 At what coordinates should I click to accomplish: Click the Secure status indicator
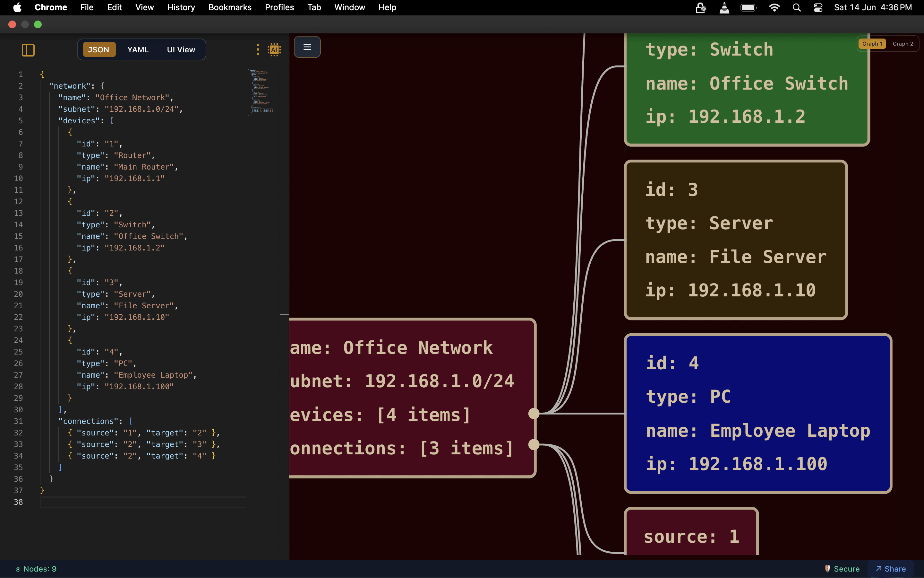point(842,569)
